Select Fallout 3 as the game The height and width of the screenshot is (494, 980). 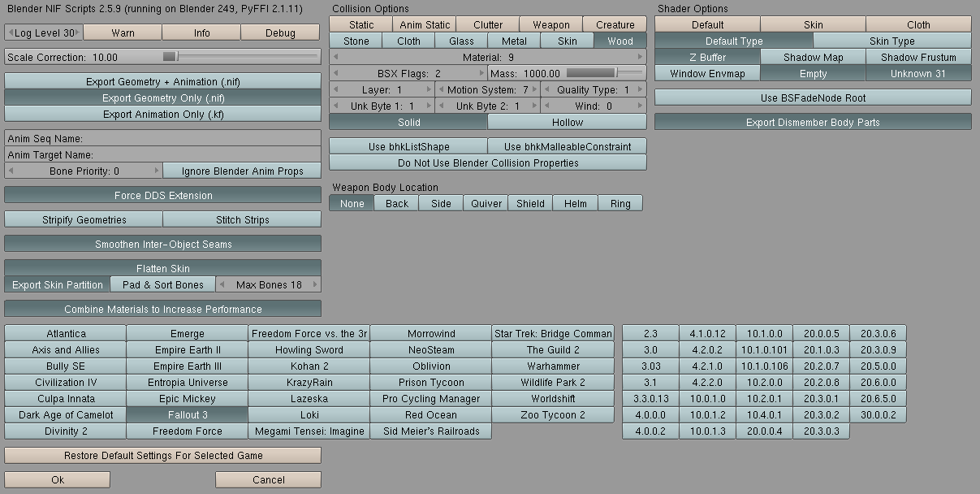(188, 414)
